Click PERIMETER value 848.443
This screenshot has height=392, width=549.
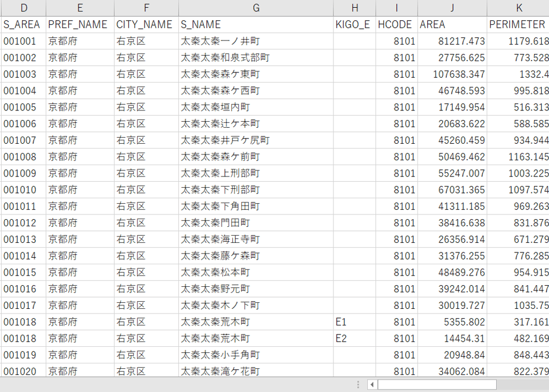point(518,355)
